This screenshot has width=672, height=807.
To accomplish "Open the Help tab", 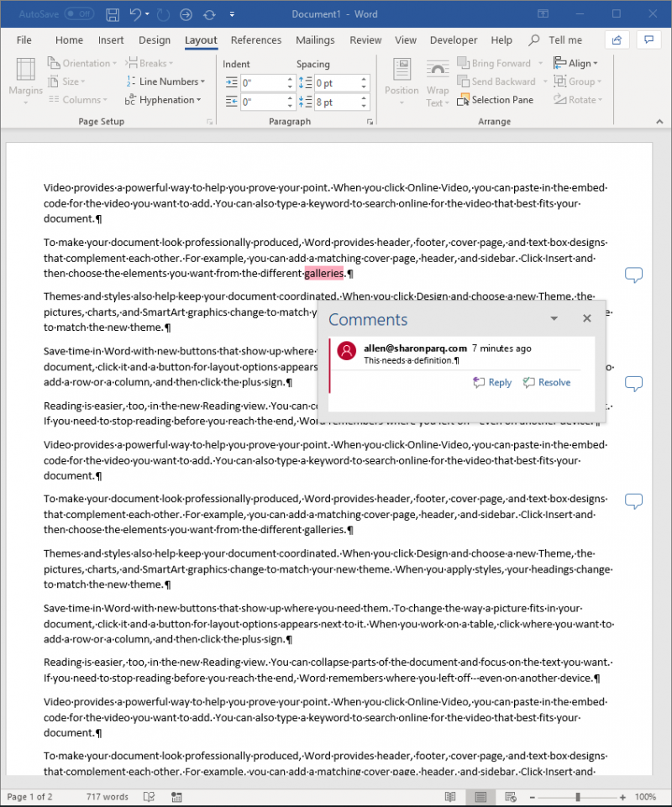I will [x=501, y=40].
